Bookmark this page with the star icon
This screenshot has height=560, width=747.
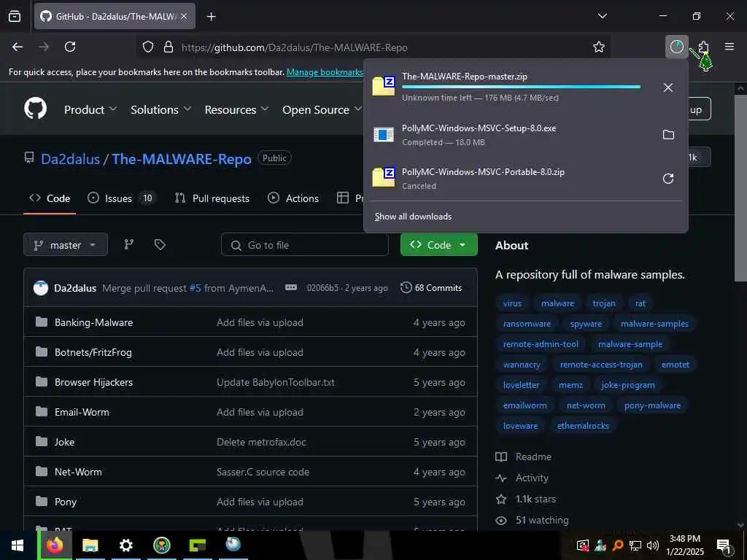[598, 47]
